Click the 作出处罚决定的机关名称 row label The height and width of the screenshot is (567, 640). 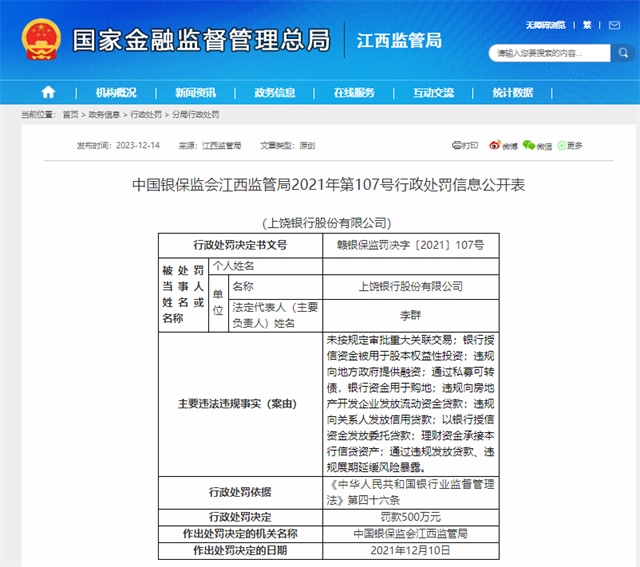pyautogui.click(x=240, y=534)
